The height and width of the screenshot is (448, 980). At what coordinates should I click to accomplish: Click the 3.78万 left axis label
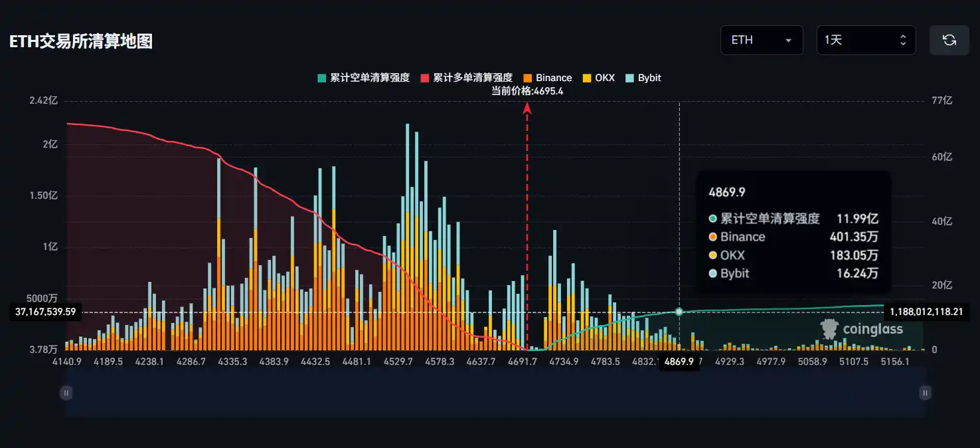click(44, 350)
